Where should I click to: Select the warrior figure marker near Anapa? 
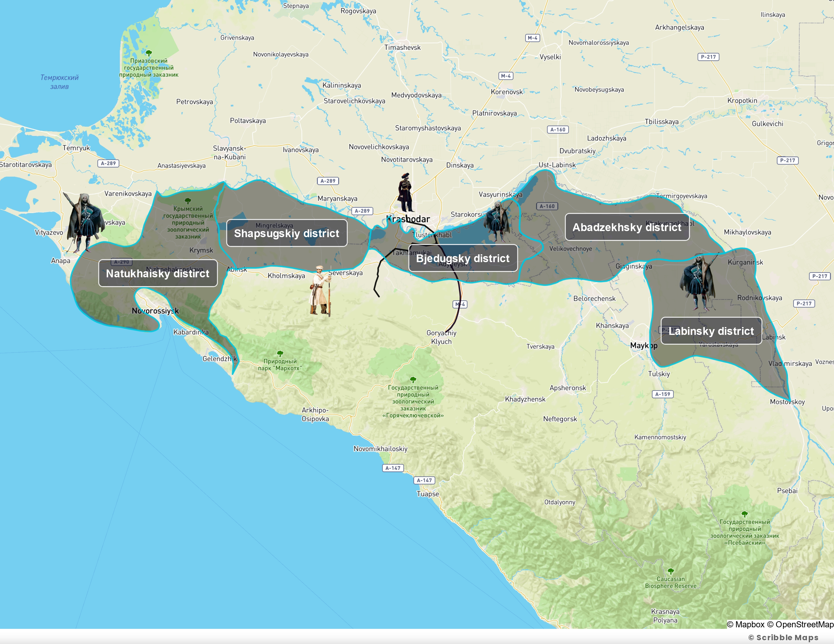point(84,223)
